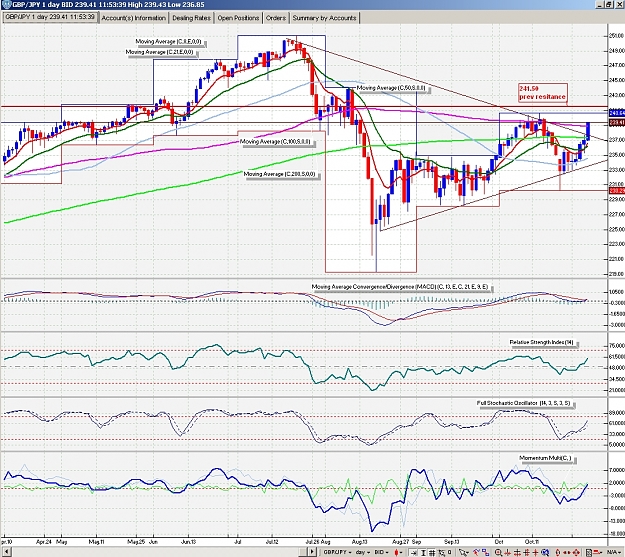Click the blue linked squares icon
Image resolution: width=625 pixels, height=557 pixels.
[486, 552]
